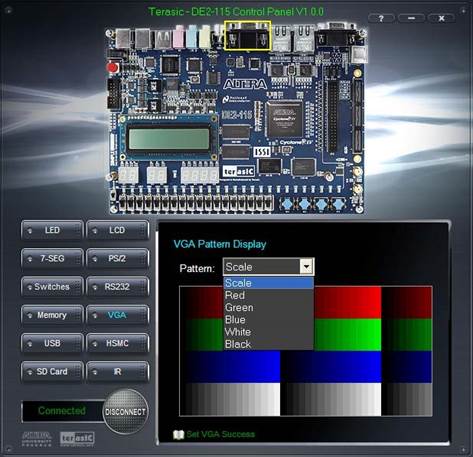Choose Blue in the pattern list

click(x=268, y=320)
